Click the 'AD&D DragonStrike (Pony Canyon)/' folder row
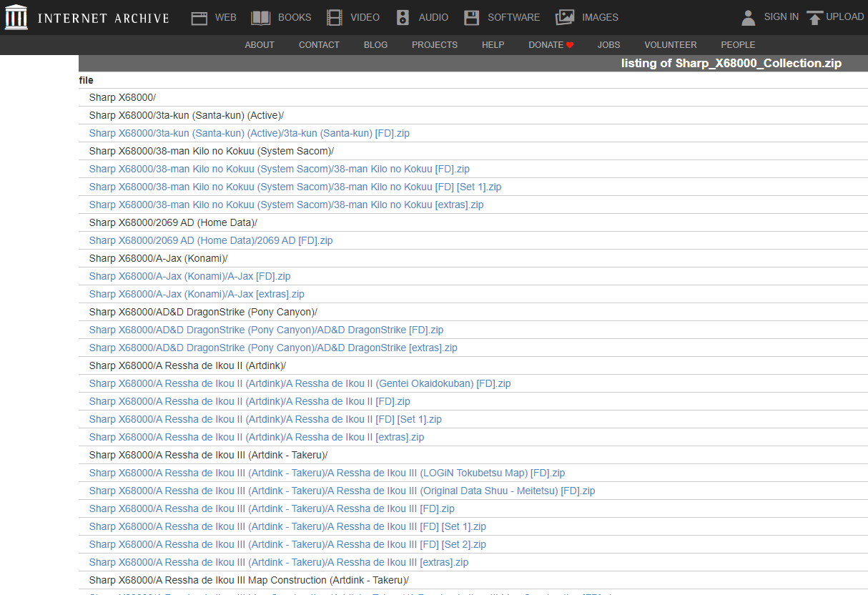The height and width of the screenshot is (595, 868). (x=473, y=312)
